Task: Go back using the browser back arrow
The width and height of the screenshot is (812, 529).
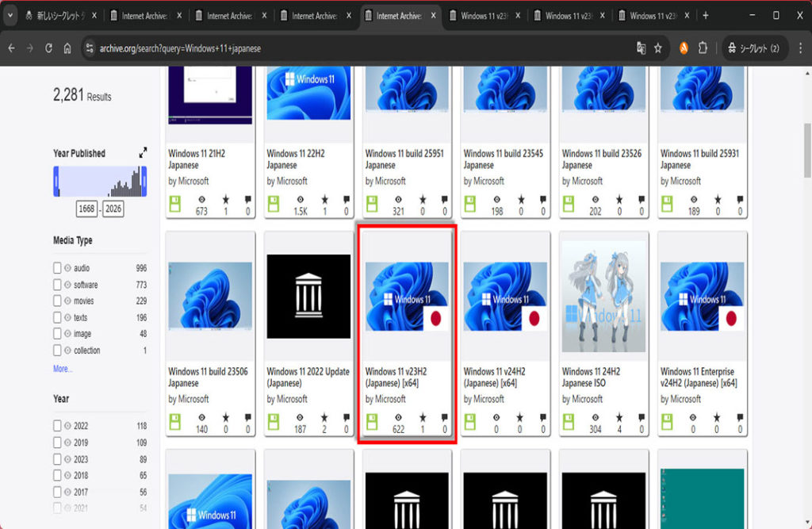Action: [x=11, y=48]
